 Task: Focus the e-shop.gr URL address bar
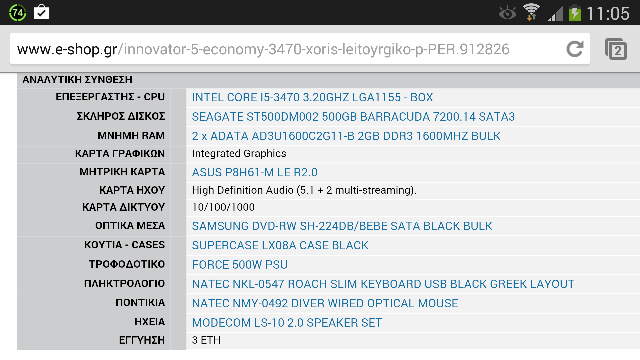pyautogui.click(x=288, y=49)
